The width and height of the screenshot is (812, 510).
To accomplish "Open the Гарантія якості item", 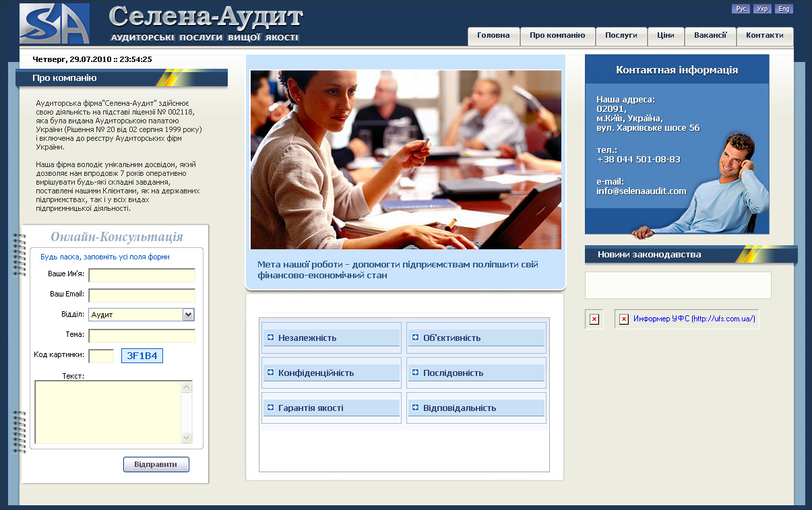I will 331,408.
